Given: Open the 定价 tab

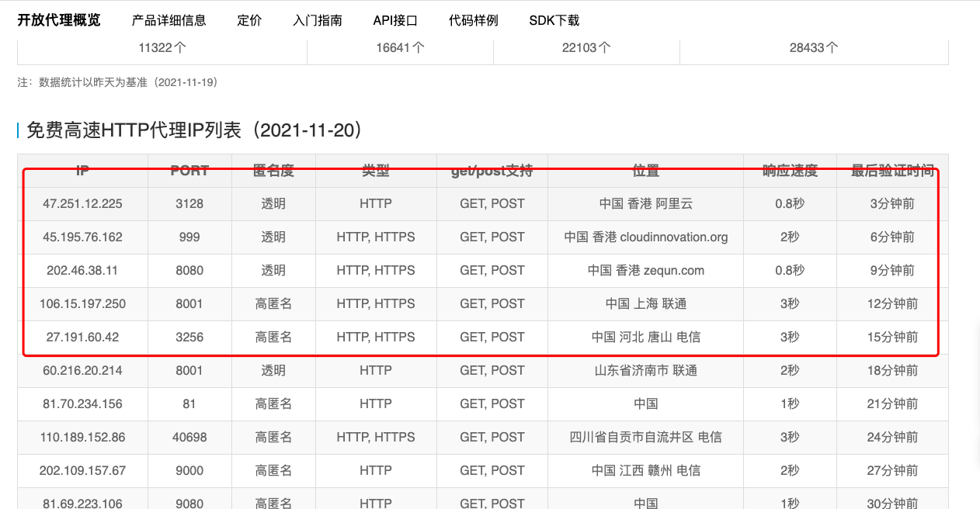Looking at the screenshot, I should (x=250, y=21).
